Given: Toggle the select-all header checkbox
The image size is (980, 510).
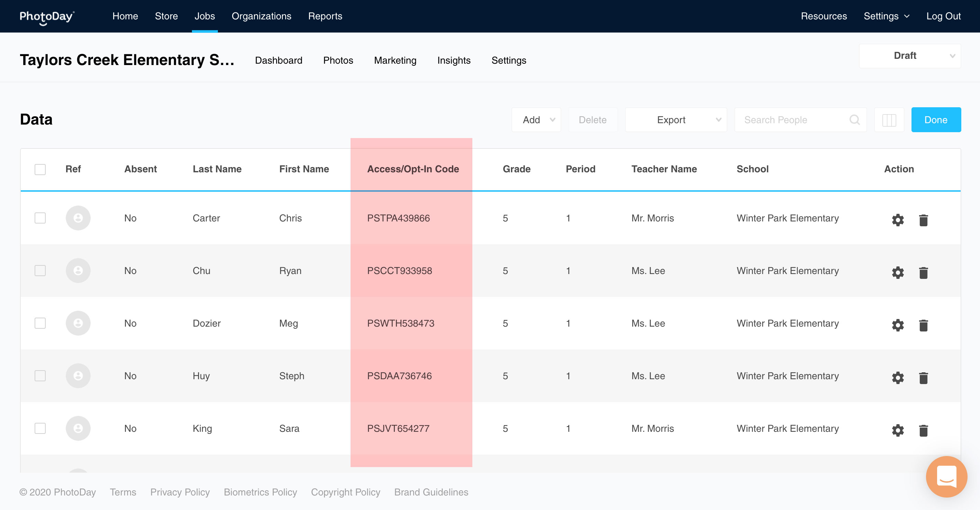Looking at the screenshot, I should pos(40,169).
